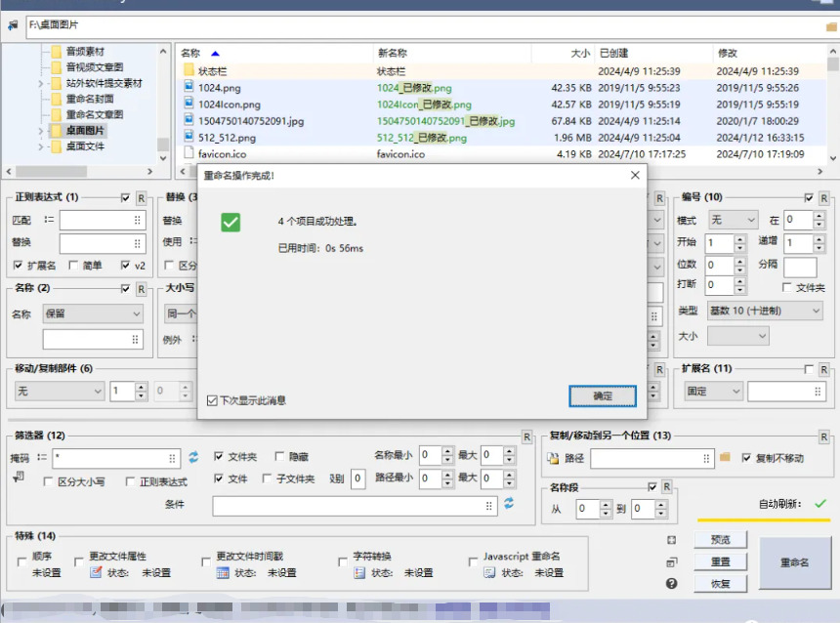Screen dimensions: 840x623
Task: Click the 掩码 mask input field
Action: tap(115, 458)
